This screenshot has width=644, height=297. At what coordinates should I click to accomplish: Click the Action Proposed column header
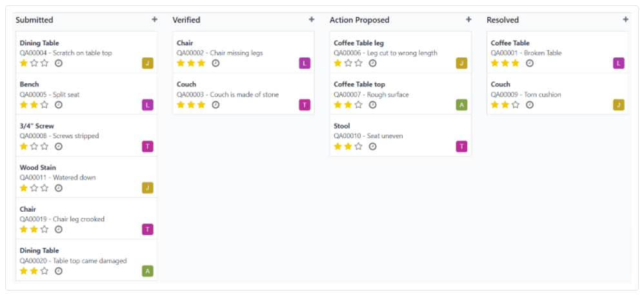pos(359,20)
